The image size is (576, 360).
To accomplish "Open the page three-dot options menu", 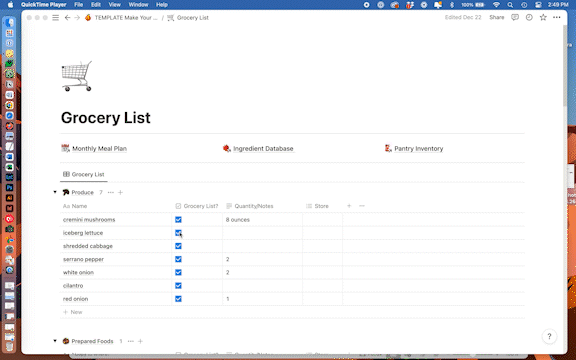I will [x=557, y=17].
